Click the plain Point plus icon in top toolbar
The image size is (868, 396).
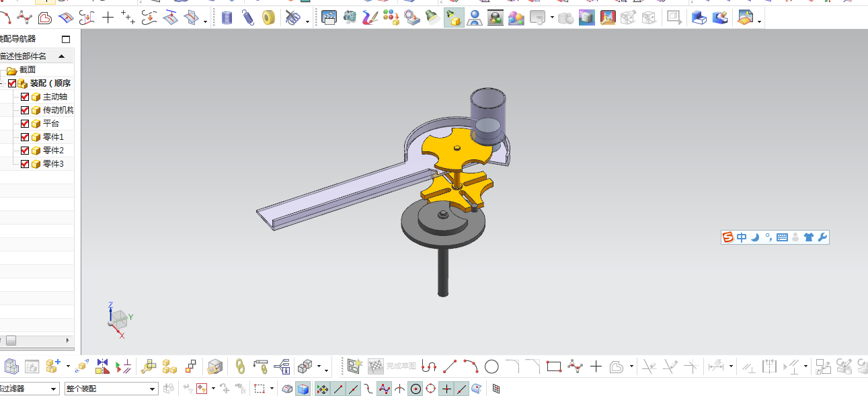[108, 17]
